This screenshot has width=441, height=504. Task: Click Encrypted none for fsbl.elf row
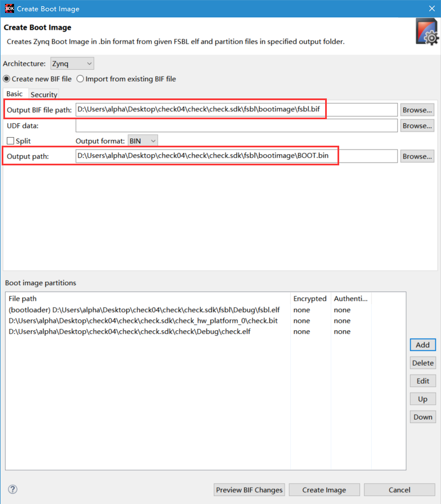tap(301, 310)
